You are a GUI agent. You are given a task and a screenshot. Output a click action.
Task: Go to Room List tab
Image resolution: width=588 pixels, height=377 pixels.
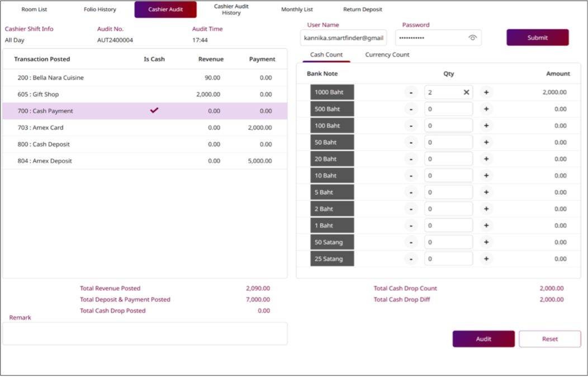pyautogui.click(x=34, y=10)
